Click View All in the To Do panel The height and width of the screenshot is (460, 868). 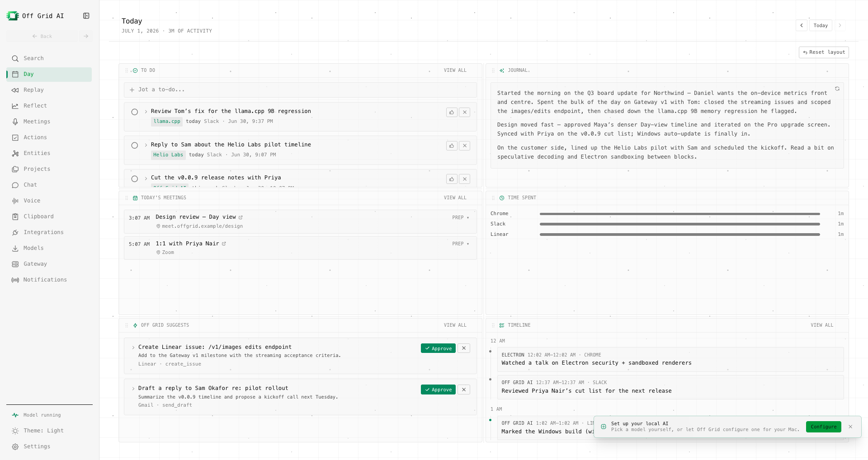point(455,70)
